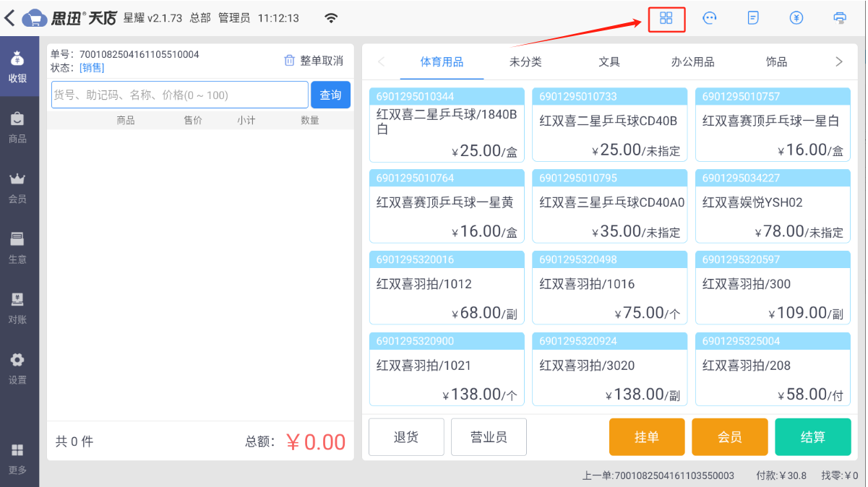This screenshot has height=487, width=868.
Task: Click the green 结算 button
Action: [x=813, y=437]
